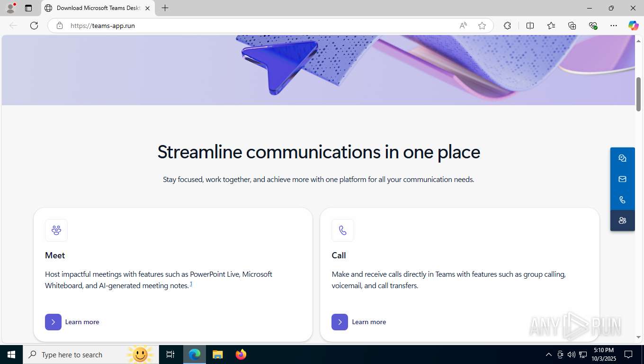Switch to Microsoft Edge in taskbar
Screen dimensions: 644x364
pyautogui.click(x=195, y=355)
